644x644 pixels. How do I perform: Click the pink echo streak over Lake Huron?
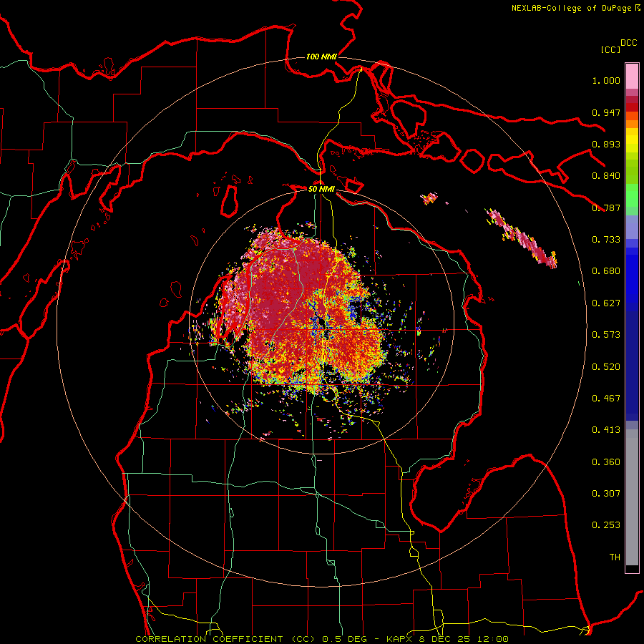pos(522,239)
